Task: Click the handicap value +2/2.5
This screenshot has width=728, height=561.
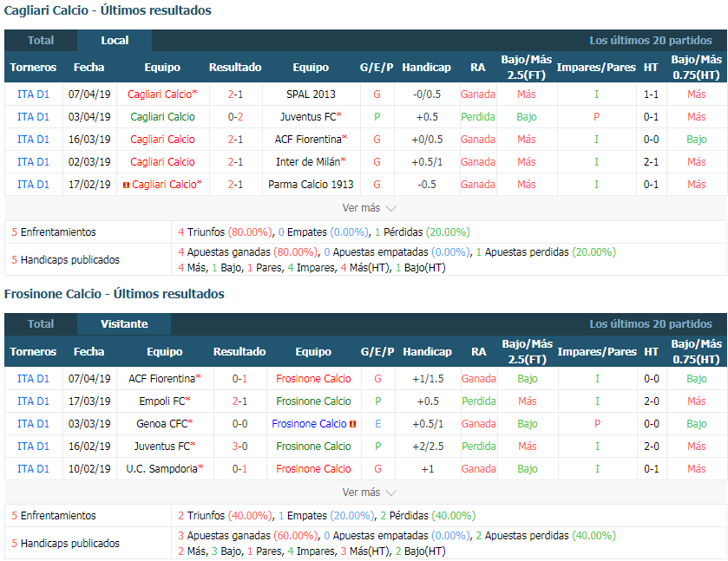Action: pos(428,447)
